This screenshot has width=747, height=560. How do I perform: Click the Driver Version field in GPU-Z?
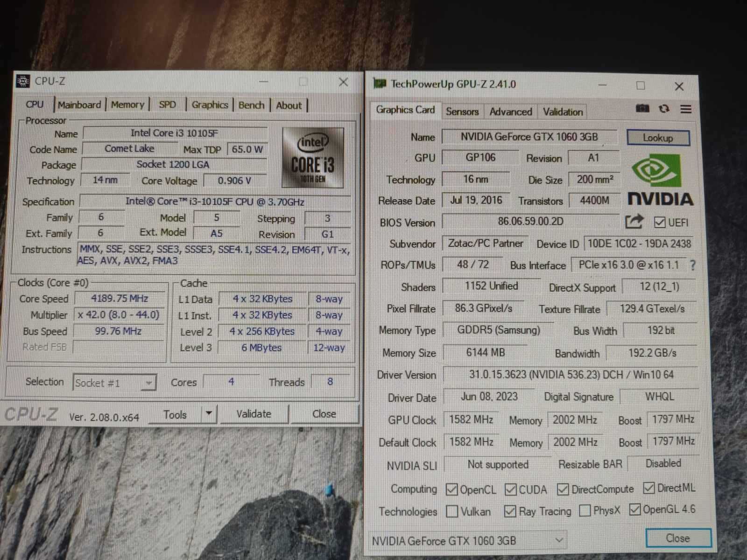coord(571,375)
